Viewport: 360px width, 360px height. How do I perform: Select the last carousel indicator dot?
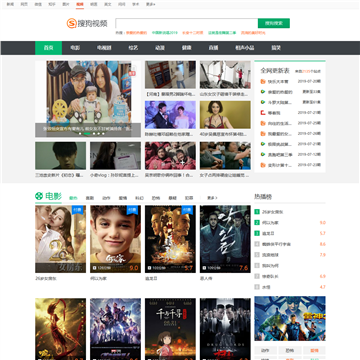pyautogui.click(x=103, y=133)
